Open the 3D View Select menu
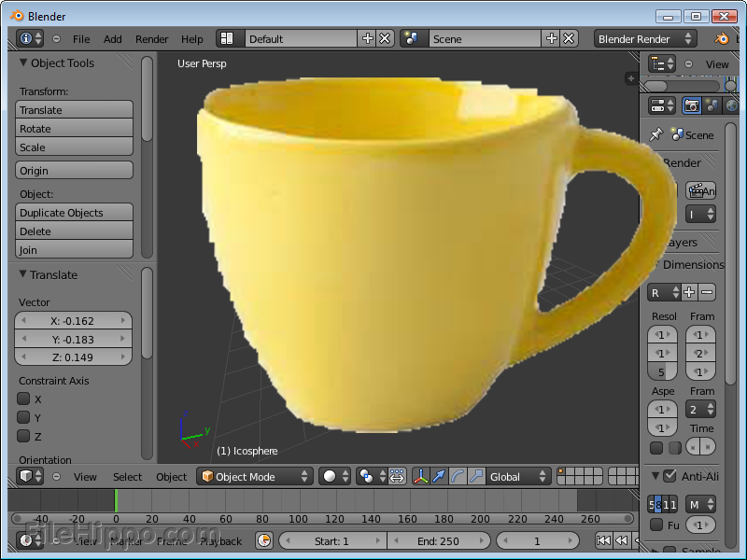The height and width of the screenshot is (560, 747). 127,477
